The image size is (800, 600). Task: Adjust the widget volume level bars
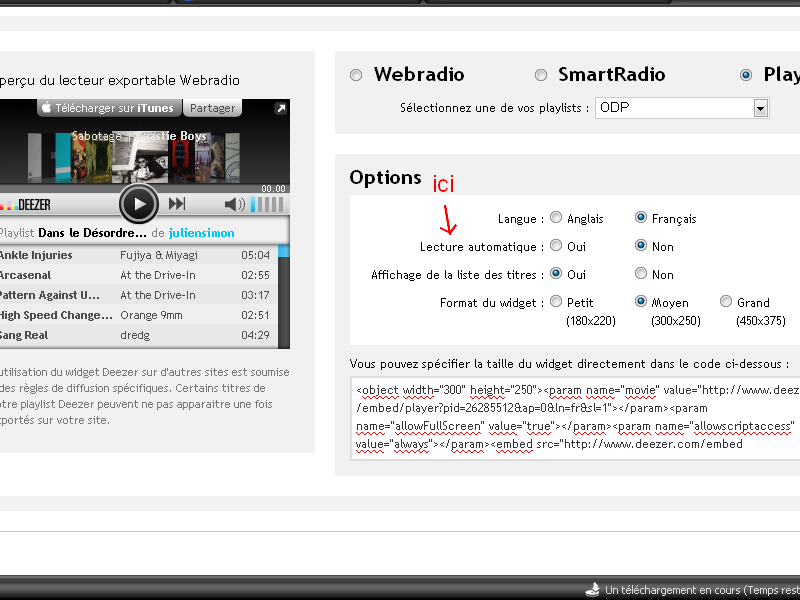pos(267,205)
